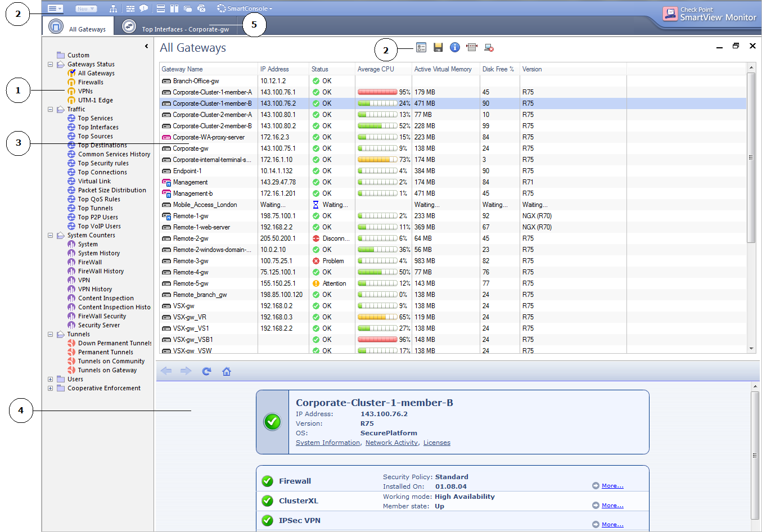Close all views using toolbar icon
This screenshot has width=762, height=532.
coord(201,8)
